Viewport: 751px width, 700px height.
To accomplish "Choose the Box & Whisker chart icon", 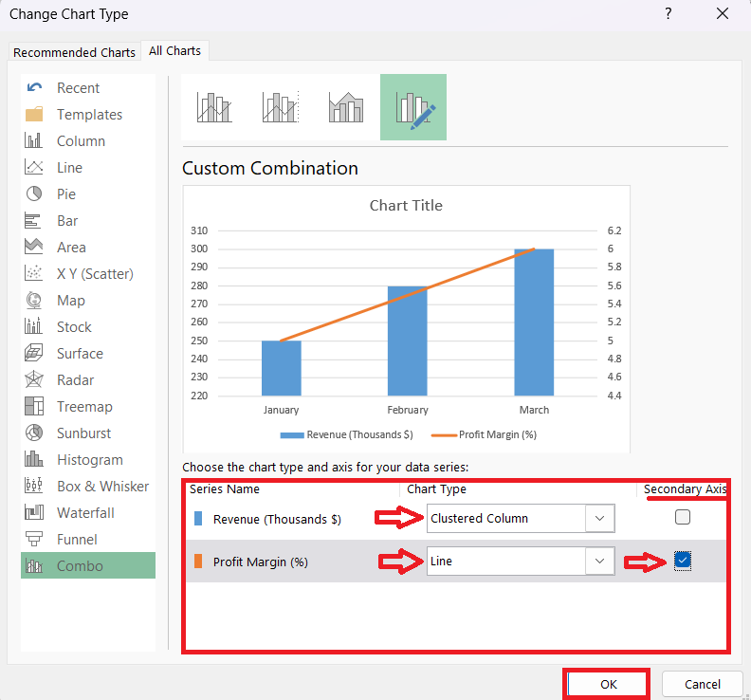I will click(x=33, y=486).
